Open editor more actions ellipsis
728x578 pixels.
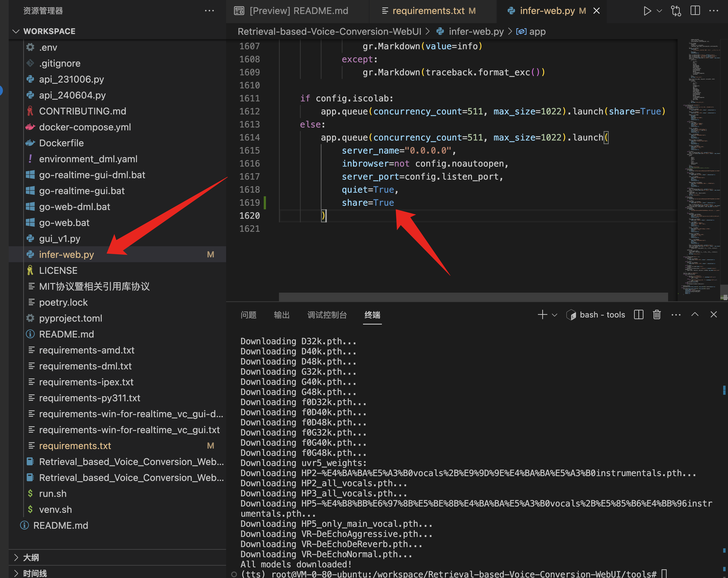click(714, 11)
